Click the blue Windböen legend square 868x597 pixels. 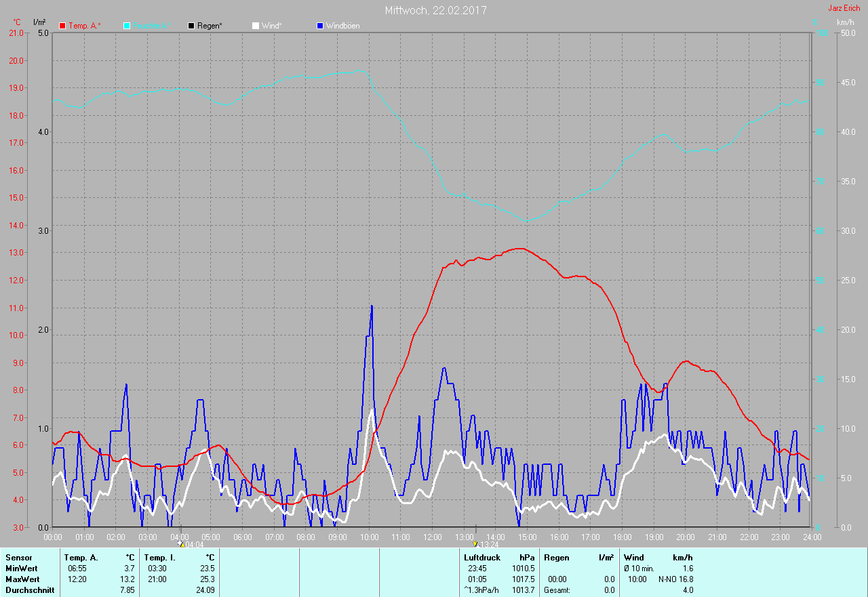320,26
